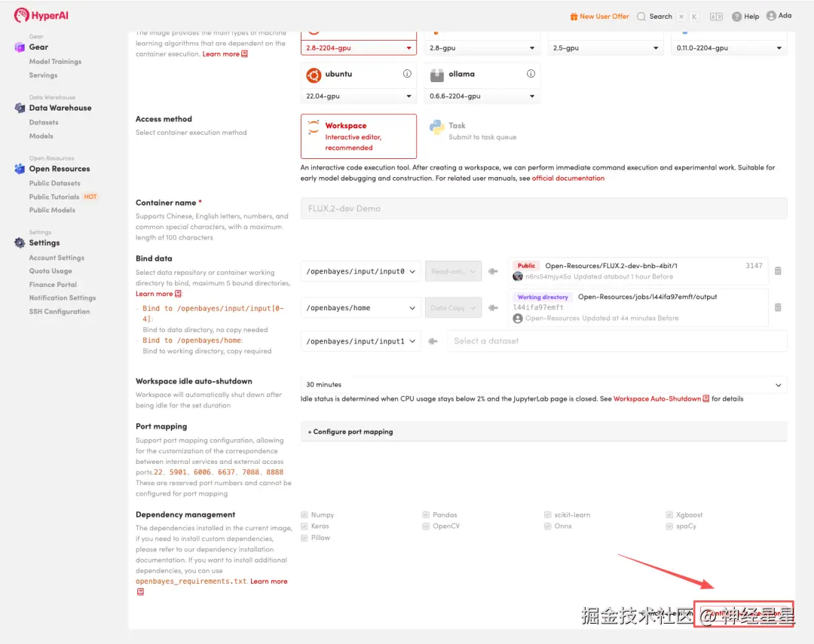Open the /openbayes/input/input1 path dropdown
Screen dimensions: 814x644
click(360, 341)
